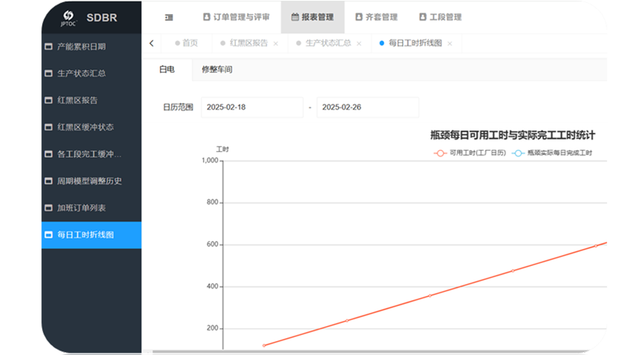Click the calendar icon on 报表管理
644x355 pixels.
point(295,17)
